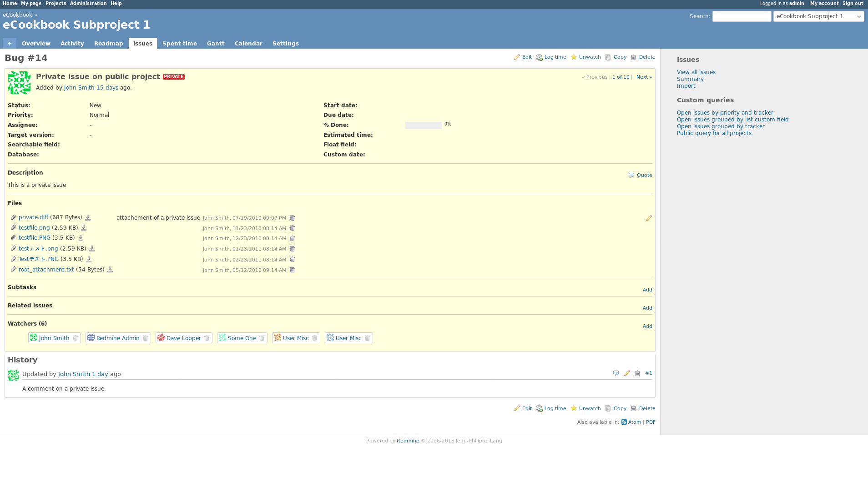This screenshot has height=487, width=868.
Task: Delete the issue from top toolbar
Action: click(643, 57)
